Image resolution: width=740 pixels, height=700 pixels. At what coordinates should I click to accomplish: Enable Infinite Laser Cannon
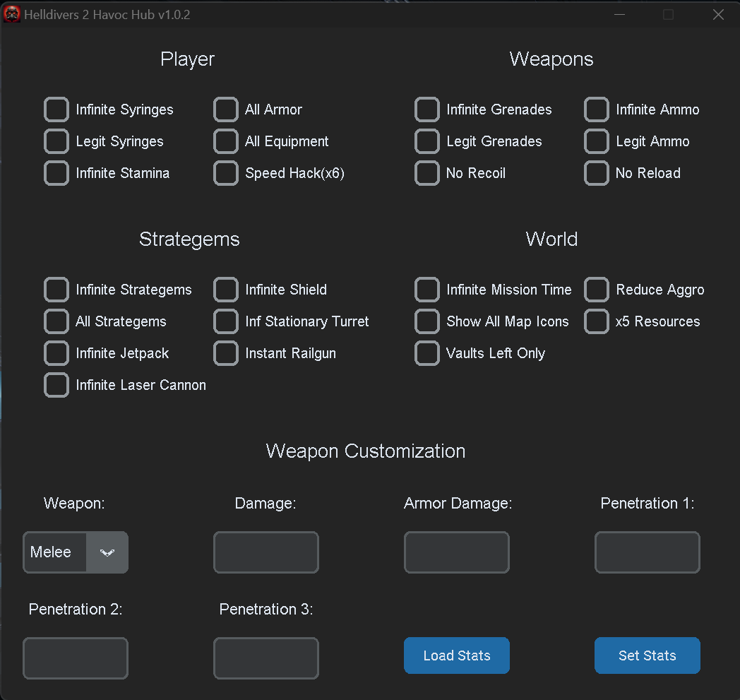[56, 385]
